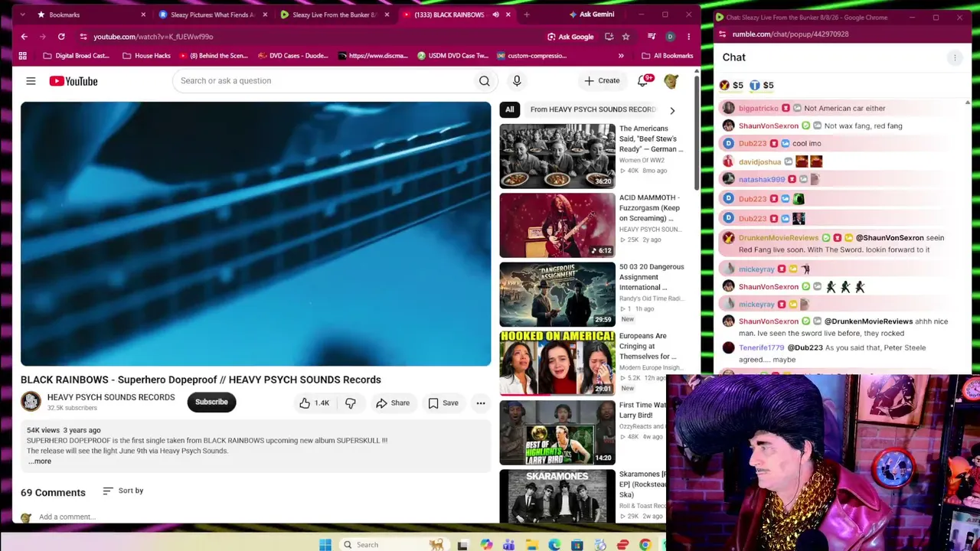Go back in the YouTube browser window
The width and height of the screenshot is (980, 551).
pyautogui.click(x=24, y=36)
